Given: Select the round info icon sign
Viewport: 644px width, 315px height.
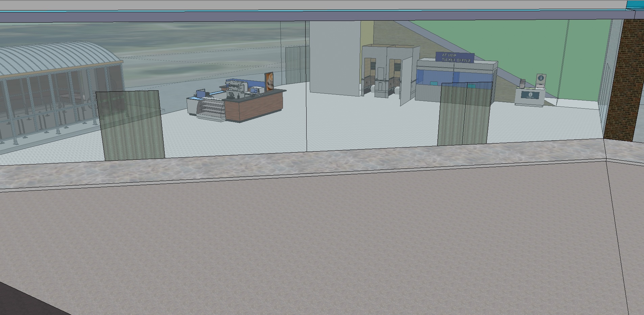Looking at the screenshot, I should click(x=540, y=78).
